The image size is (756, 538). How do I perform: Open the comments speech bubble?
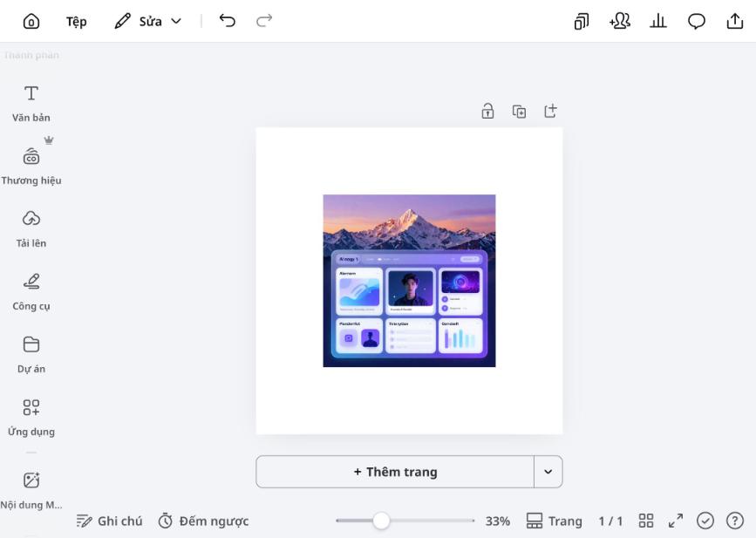pyautogui.click(x=697, y=22)
